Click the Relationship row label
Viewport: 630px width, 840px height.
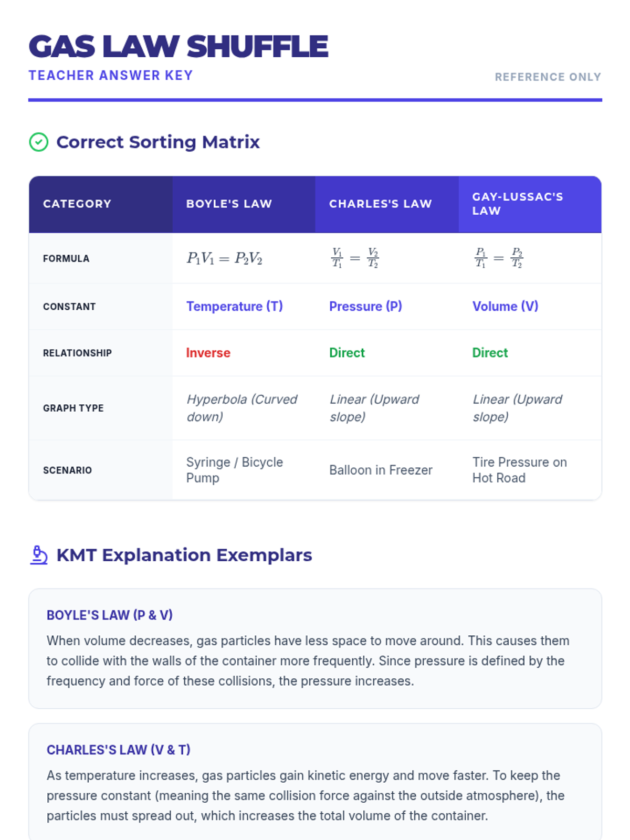(x=77, y=353)
